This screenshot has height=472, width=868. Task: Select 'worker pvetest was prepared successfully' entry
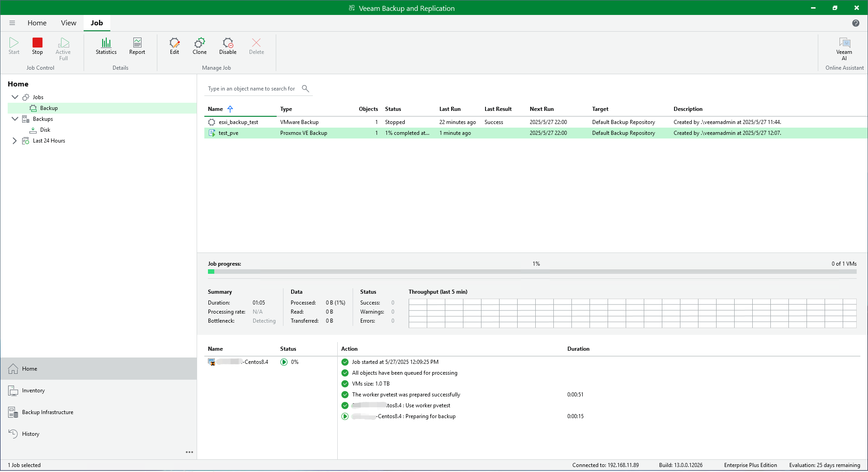point(406,395)
